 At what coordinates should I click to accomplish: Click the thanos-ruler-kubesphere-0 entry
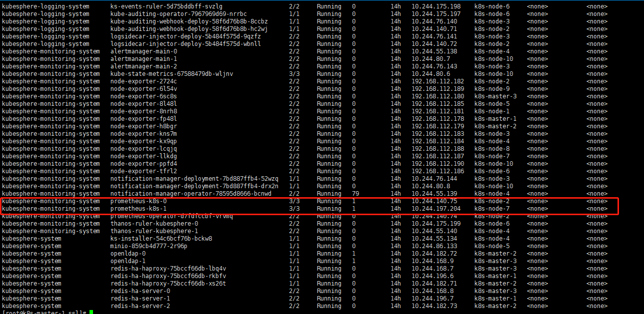pos(156,223)
